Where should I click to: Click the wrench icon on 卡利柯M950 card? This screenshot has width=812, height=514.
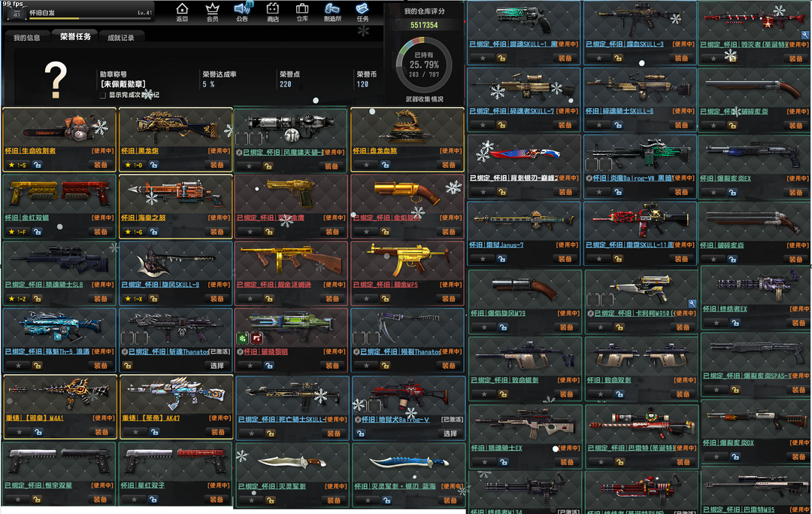coord(692,303)
